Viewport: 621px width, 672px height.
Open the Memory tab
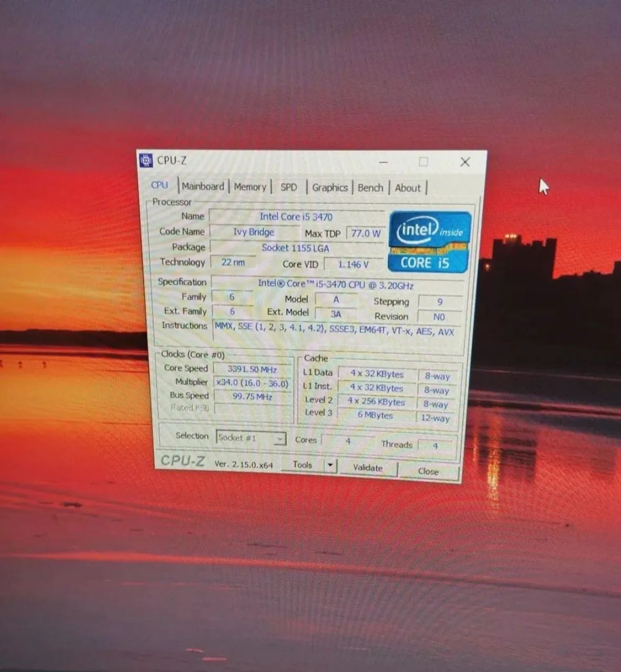point(250,187)
